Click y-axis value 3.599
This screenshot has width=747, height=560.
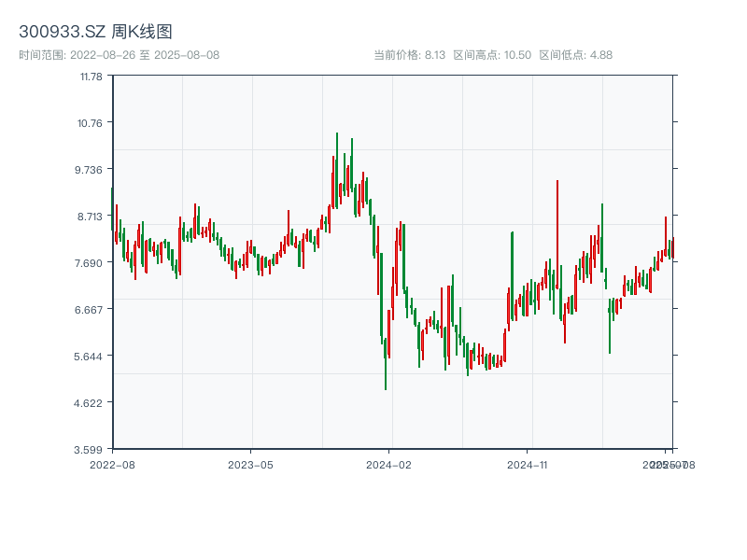[88, 450]
